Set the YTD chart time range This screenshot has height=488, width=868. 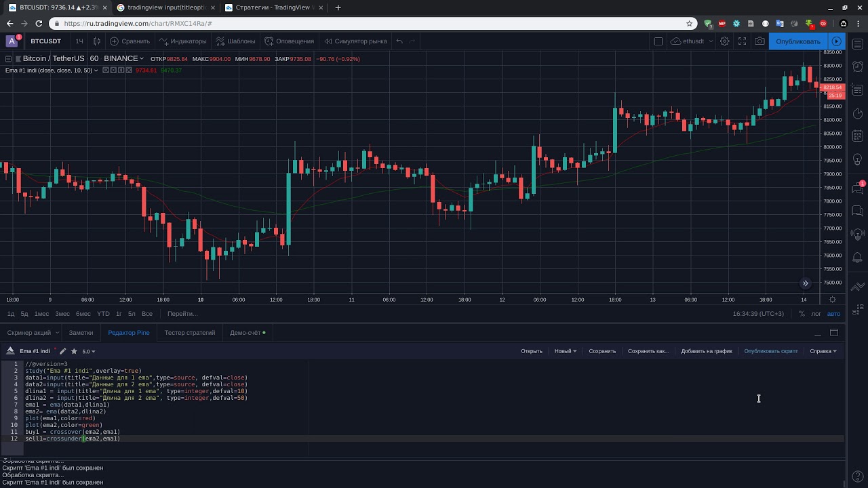tap(103, 314)
